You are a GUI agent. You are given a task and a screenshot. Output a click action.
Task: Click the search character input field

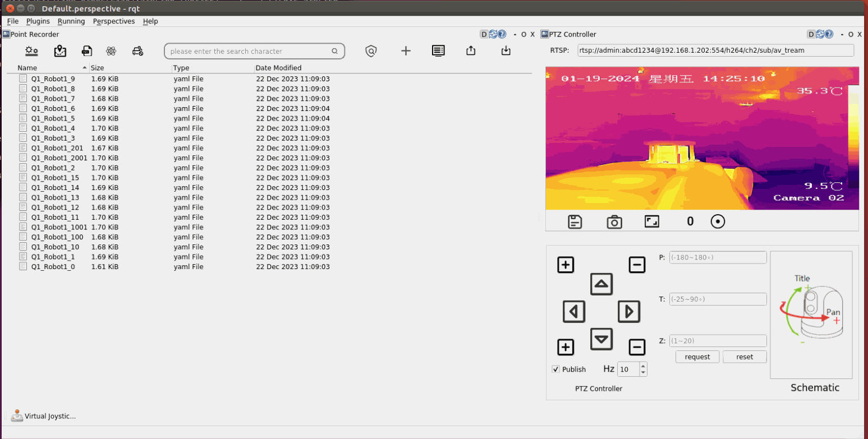click(247, 51)
